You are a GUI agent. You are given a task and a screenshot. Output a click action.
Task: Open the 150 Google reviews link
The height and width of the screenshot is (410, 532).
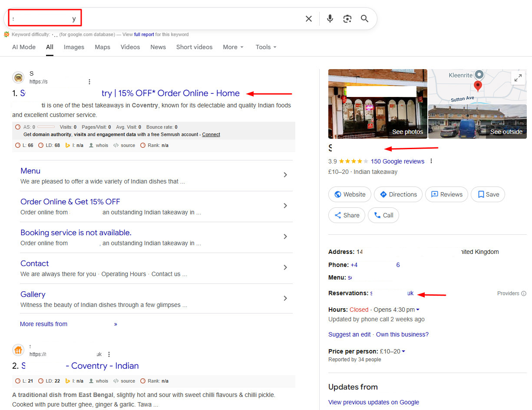coord(397,161)
